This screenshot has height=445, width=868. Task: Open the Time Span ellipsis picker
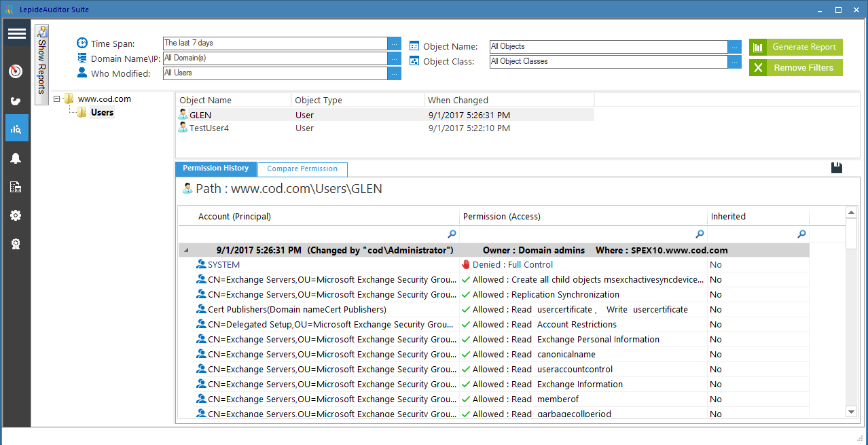click(x=395, y=43)
